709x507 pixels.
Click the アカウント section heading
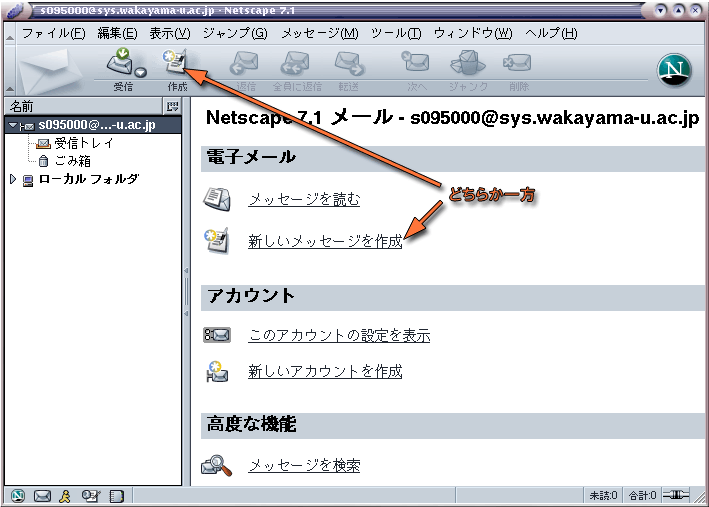click(x=251, y=296)
